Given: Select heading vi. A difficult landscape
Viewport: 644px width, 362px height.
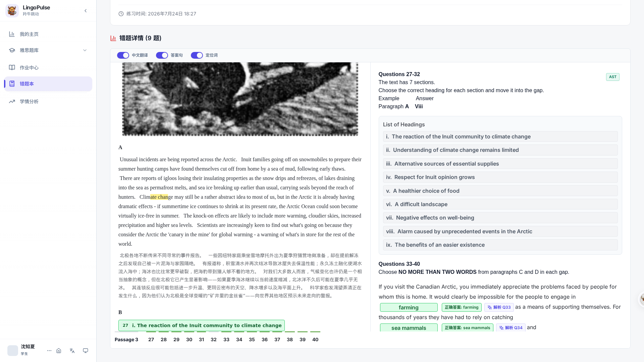Looking at the screenshot, I should pos(500,204).
